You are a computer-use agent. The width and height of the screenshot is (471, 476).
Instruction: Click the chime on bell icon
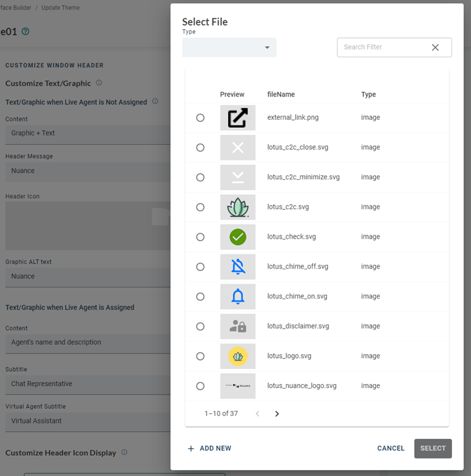point(238,297)
